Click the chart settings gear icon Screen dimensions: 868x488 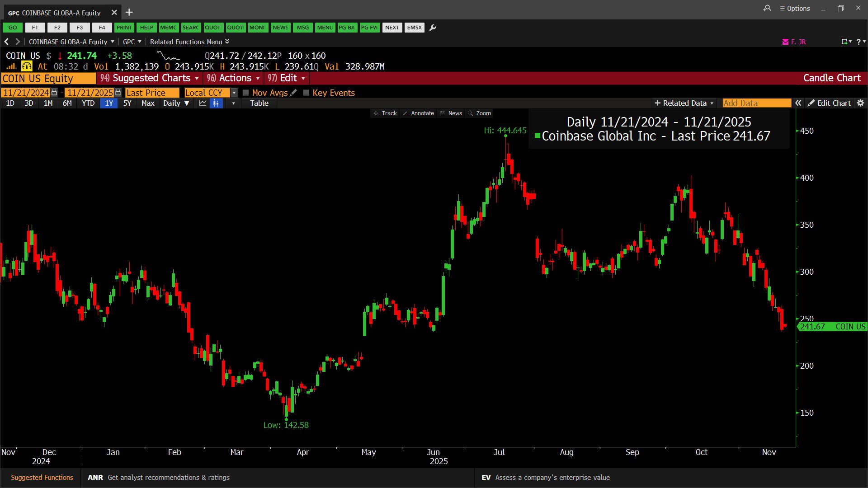[x=860, y=103]
